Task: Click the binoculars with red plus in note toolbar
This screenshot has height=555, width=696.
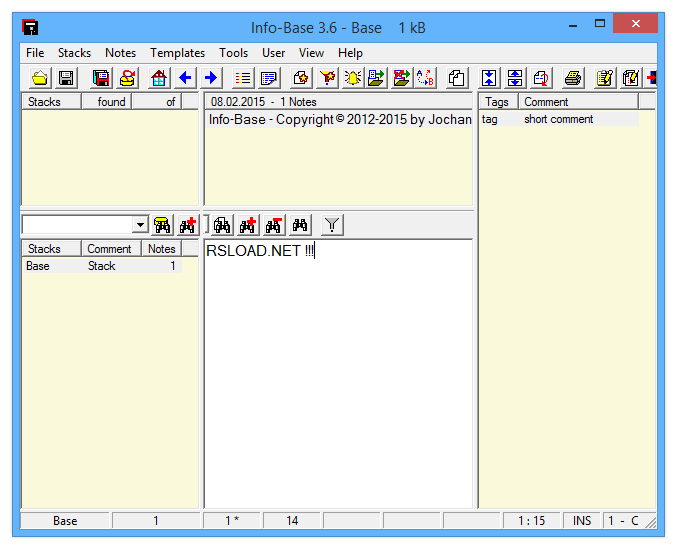Action: [x=247, y=226]
